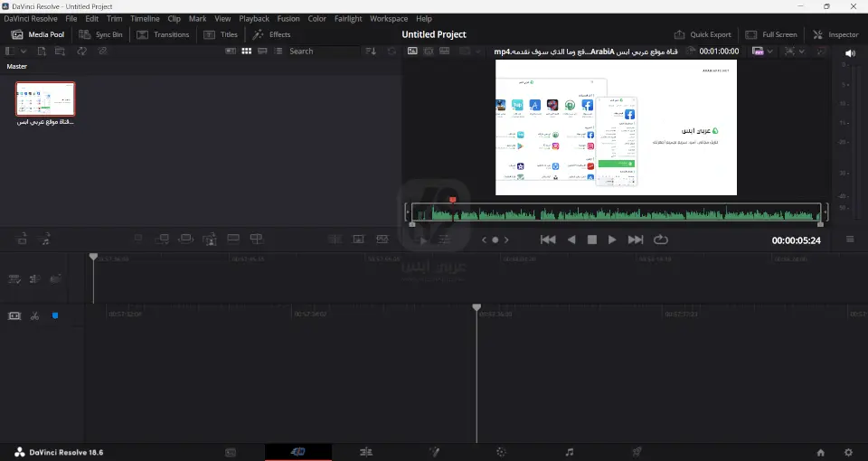Play the clip forward
This screenshot has height=461, width=868.
[x=612, y=240]
